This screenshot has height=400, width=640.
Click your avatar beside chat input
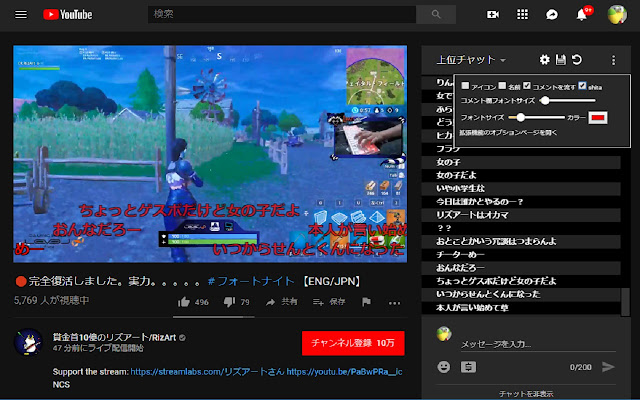[444, 333]
